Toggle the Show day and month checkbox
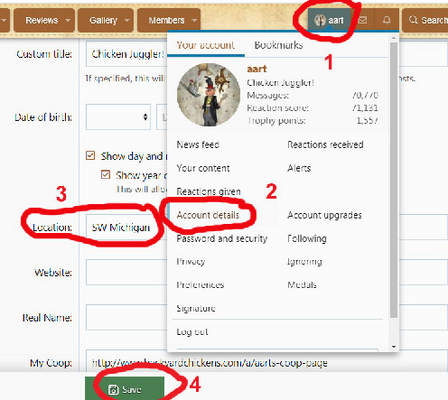Image resolution: width=448 pixels, height=400 pixels. (x=90, y=156)
